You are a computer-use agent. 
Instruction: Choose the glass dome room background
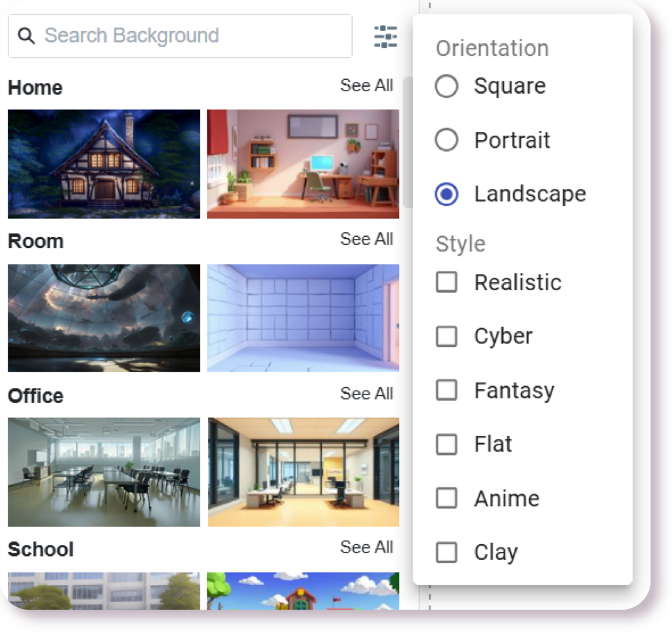104,318
